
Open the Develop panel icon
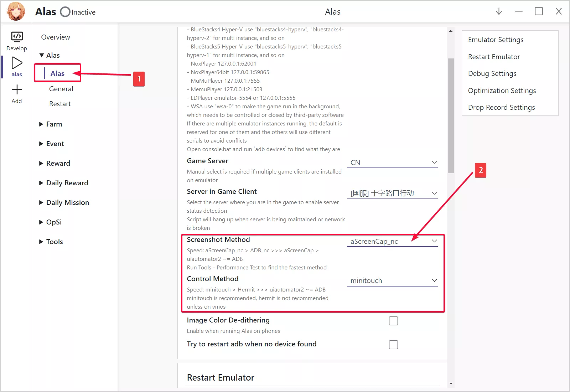(x=17, y=37)
